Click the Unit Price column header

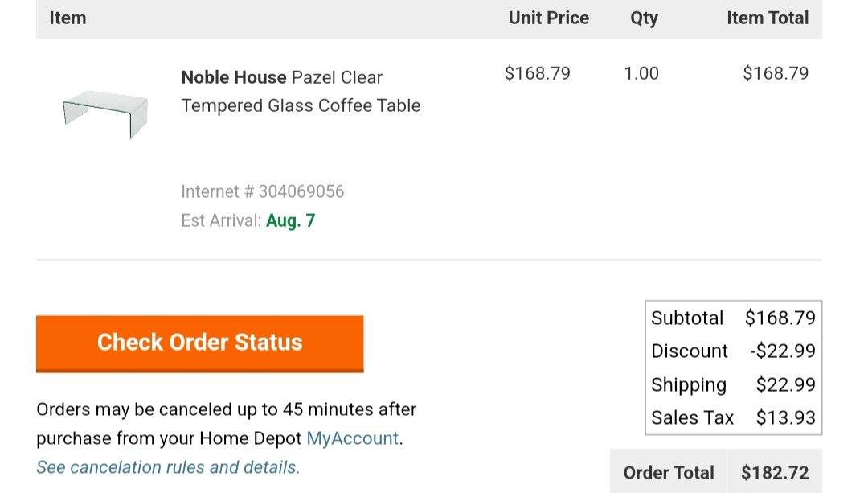(548, 18)
